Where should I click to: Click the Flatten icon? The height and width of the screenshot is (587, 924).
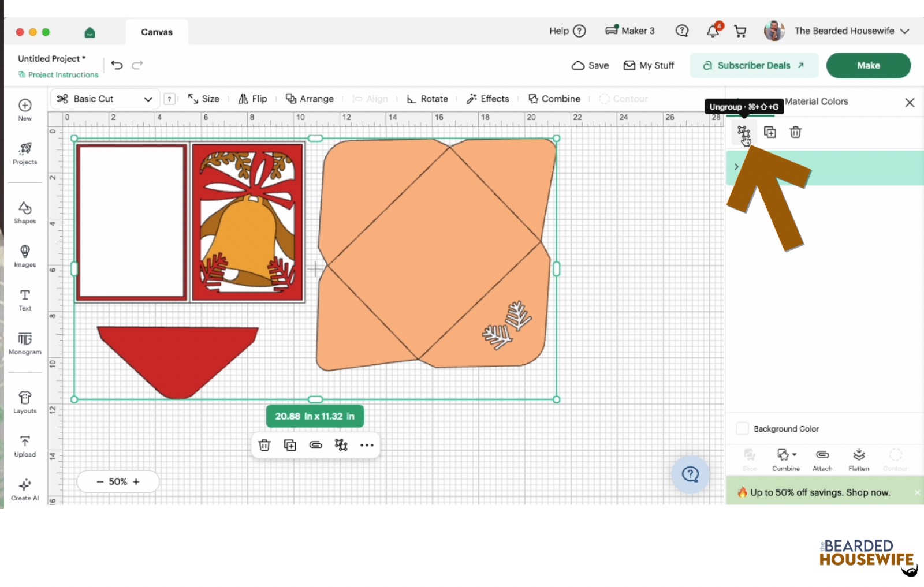coord(859,460)
